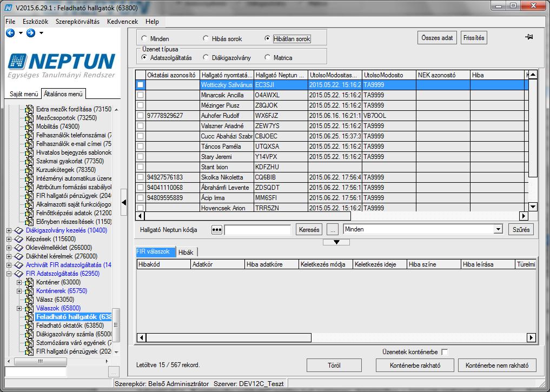Click folder icon of Diákhitel kérelmek (276000)
The image size is (550, 392).
[19, 256]
